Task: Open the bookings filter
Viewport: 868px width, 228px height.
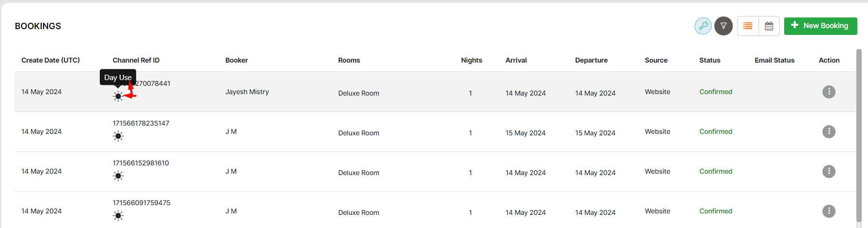Action: (x=723, y=26)
